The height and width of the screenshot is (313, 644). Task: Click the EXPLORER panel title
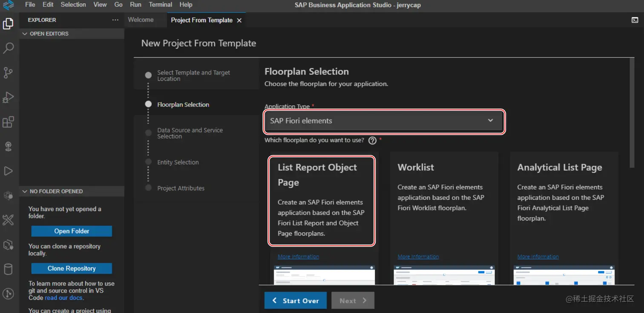tap(42, 20)
